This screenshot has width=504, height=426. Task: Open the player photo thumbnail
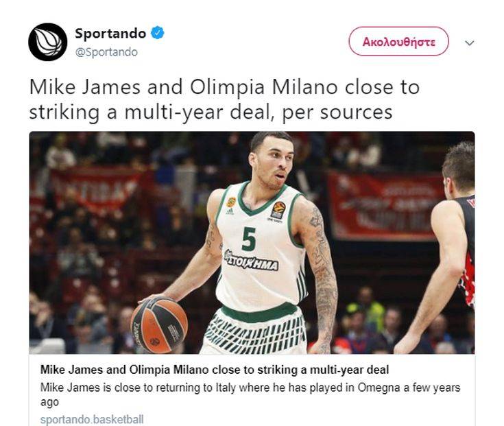[252, 243]
